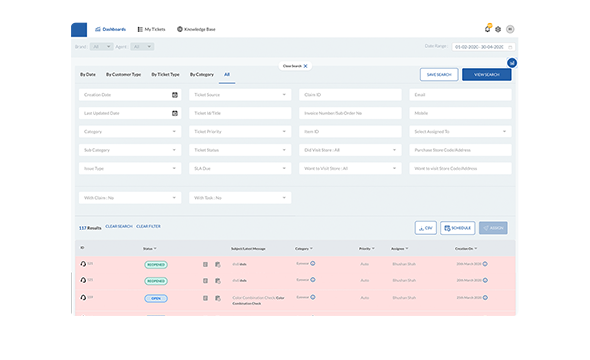Expand the Ticket Status dropdown

coord(240,150)
